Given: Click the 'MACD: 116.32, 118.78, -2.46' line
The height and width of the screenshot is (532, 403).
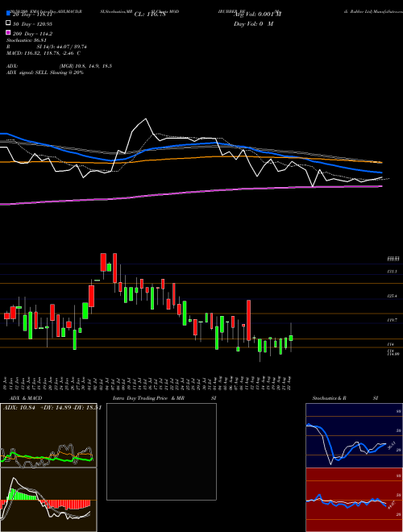Looking at the screenshot, I should (44, 53).
